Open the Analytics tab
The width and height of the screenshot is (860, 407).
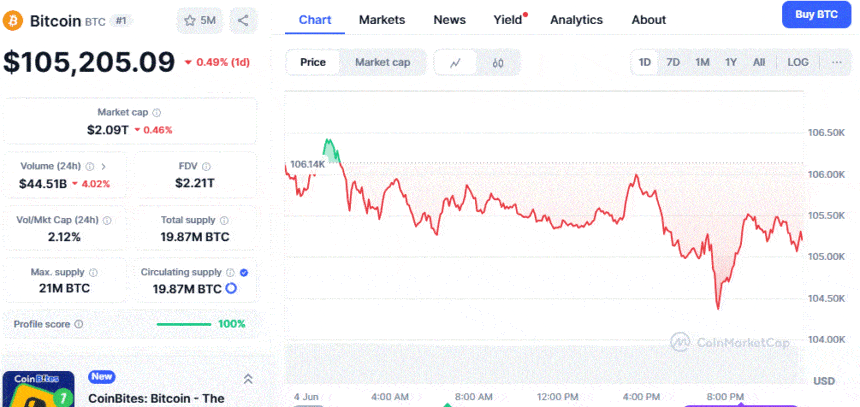point(576,19)
